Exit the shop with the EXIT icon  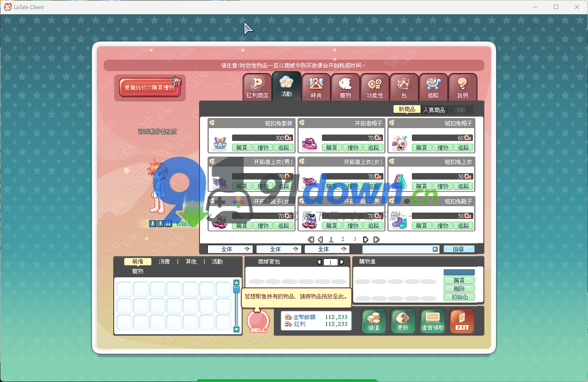pos(462,321)
